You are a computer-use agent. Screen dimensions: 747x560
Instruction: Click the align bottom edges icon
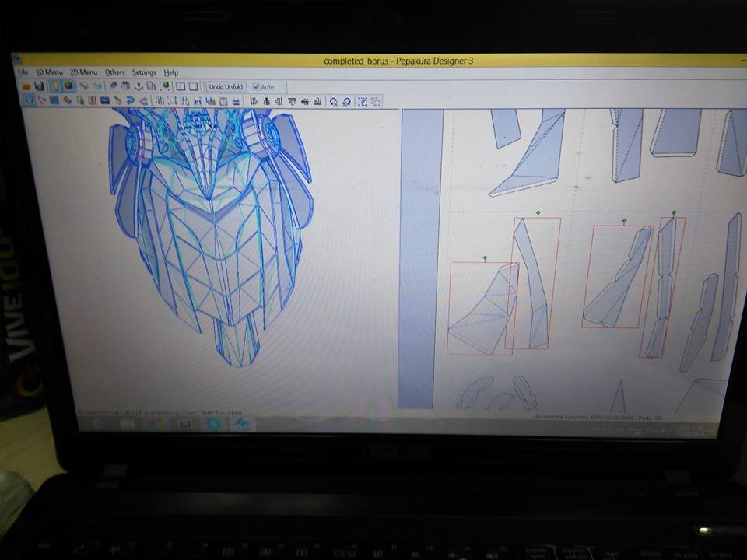point(317,101)
